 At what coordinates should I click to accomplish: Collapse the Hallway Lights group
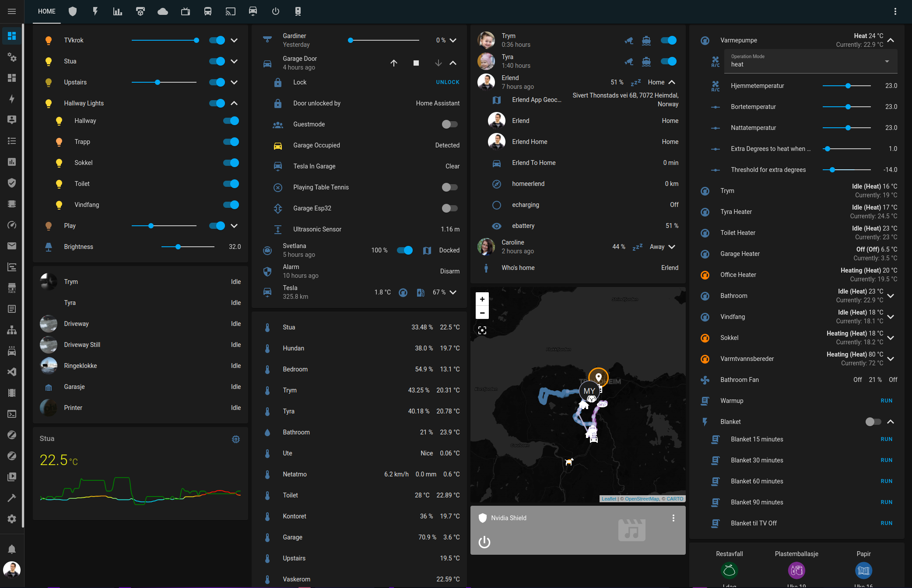point(234,103)
